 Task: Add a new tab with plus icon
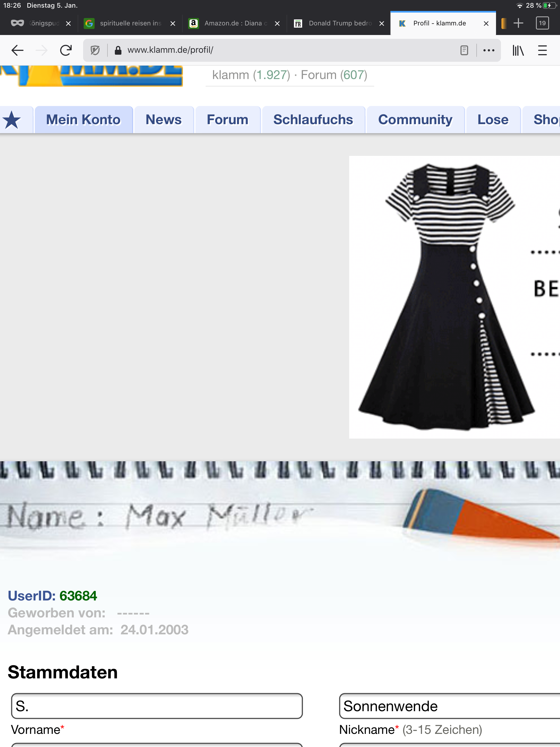click(x=518, y=23)
